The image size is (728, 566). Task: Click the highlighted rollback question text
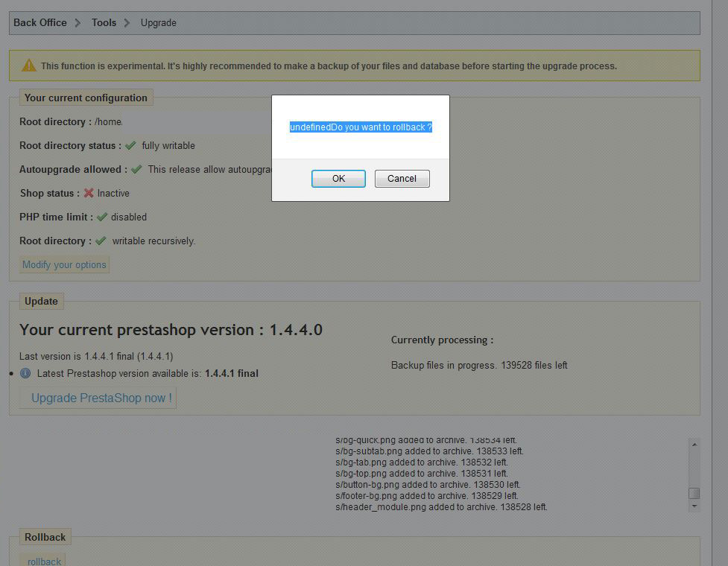[x=361, y=127]
